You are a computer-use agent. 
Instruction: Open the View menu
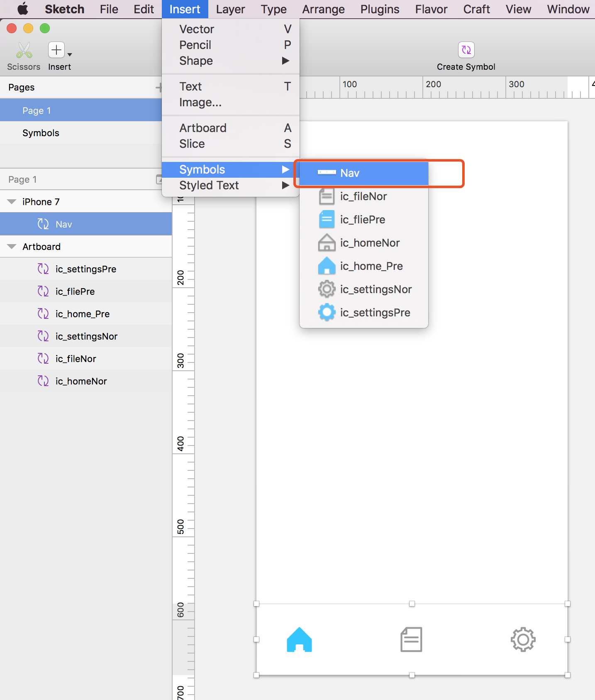[518, 9]
